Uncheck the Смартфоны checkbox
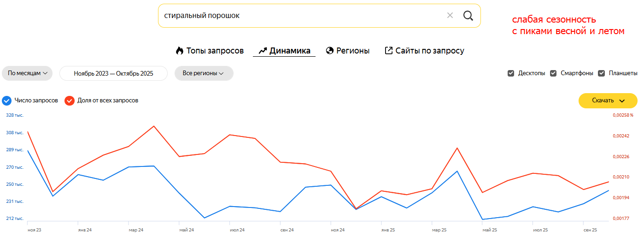Viewport: 644px width, 237px height. pyautogui.click(x=553, y=73)
